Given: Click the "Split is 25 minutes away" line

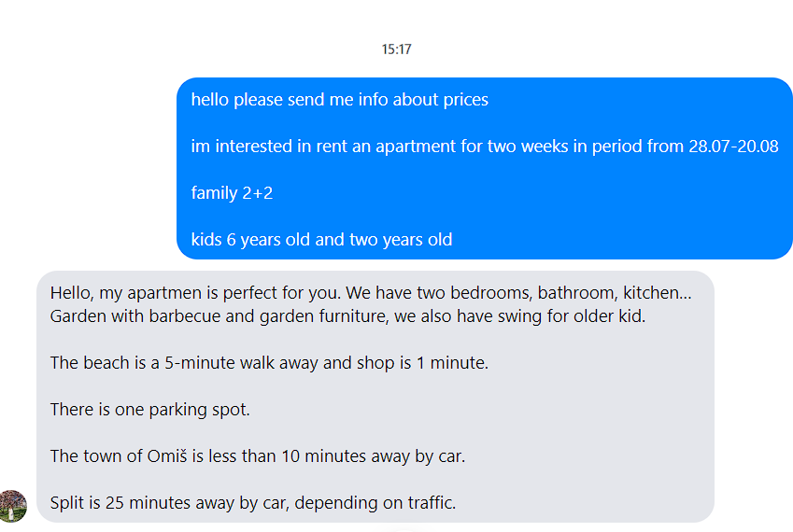Looking at the screenshot, I should pos(253,503).
